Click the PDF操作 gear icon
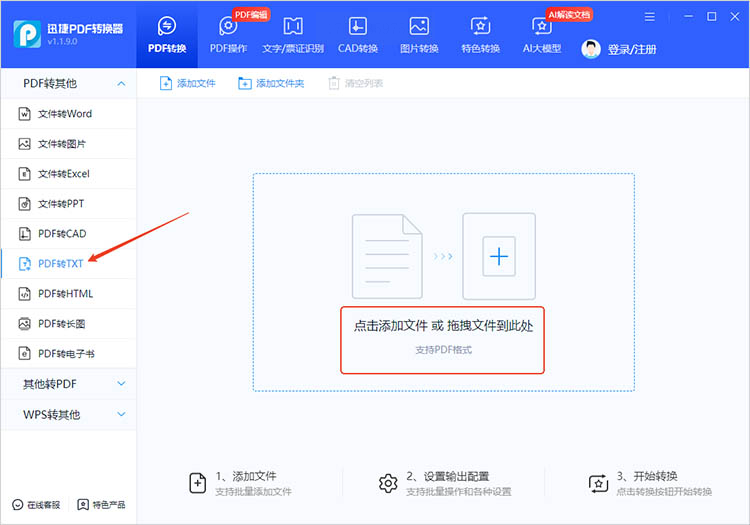This screenshot has width=750, height=525. (x=228, y=26)
